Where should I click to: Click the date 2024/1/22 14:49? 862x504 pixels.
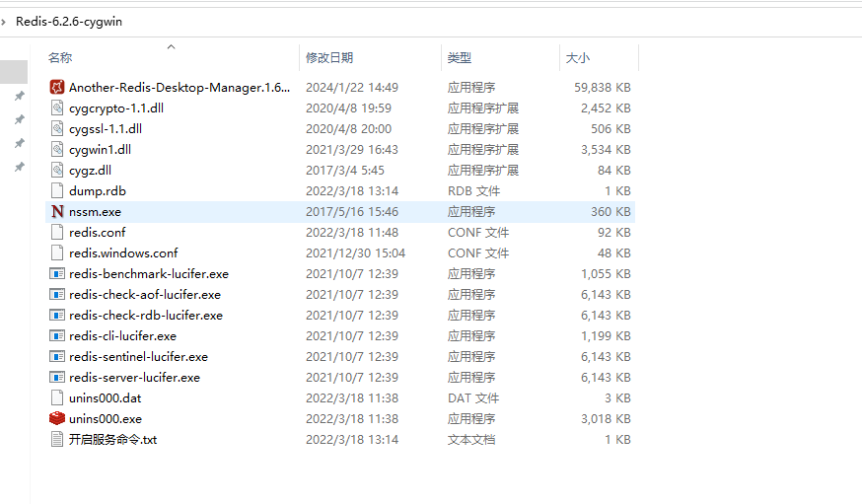(352, 88)
